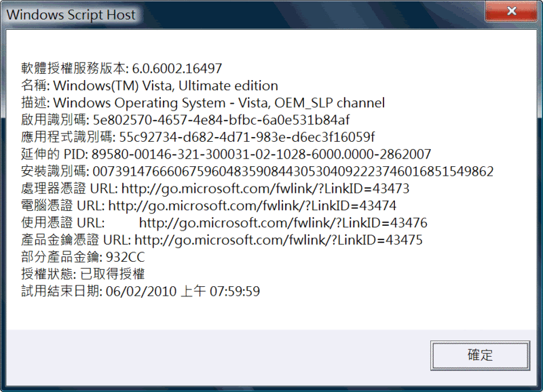
Task: Click the 確定 button
Action: [479, 355]
